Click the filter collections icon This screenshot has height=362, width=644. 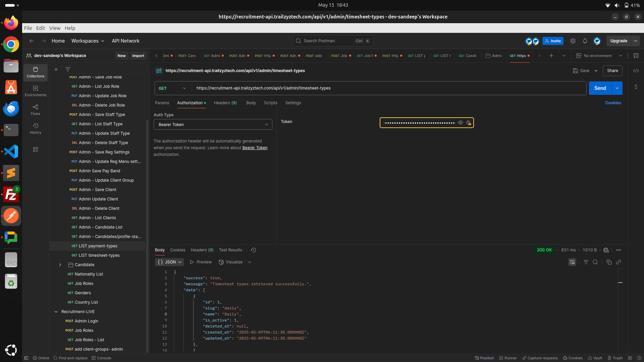point(68,69)
